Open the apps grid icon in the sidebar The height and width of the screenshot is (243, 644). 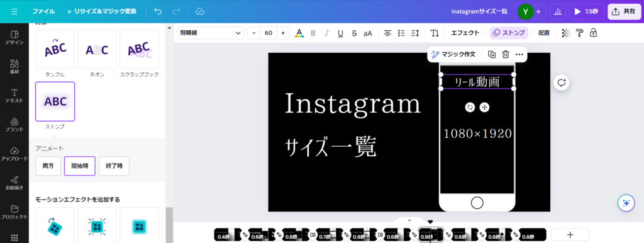[x=14, y=238]
